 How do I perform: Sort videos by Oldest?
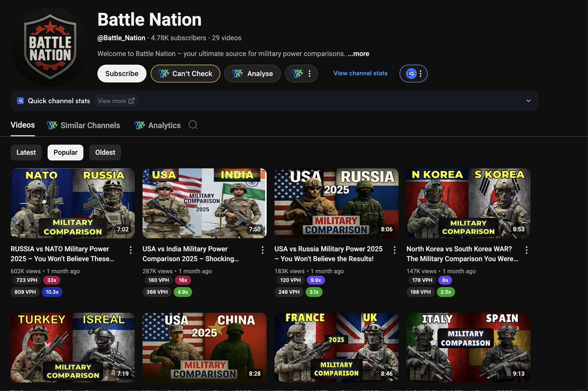(105, 153)
